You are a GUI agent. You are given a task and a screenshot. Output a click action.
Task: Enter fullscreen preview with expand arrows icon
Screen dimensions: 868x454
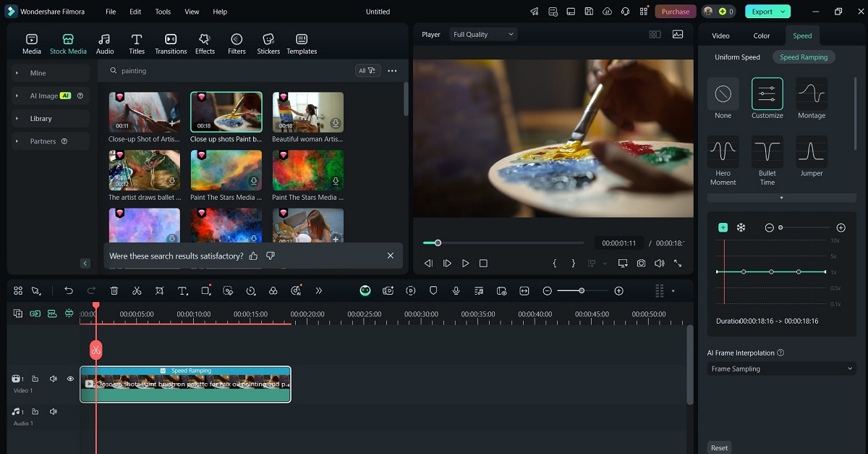[678, 264]
